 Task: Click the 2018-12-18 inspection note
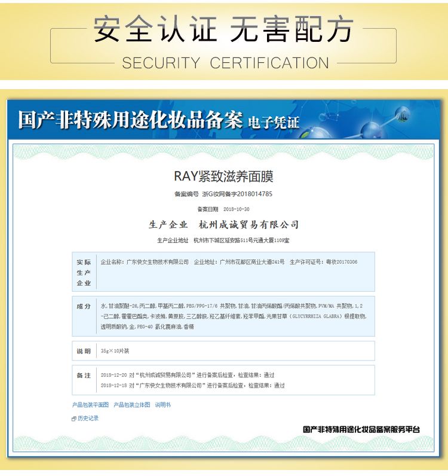coord(192,386)
